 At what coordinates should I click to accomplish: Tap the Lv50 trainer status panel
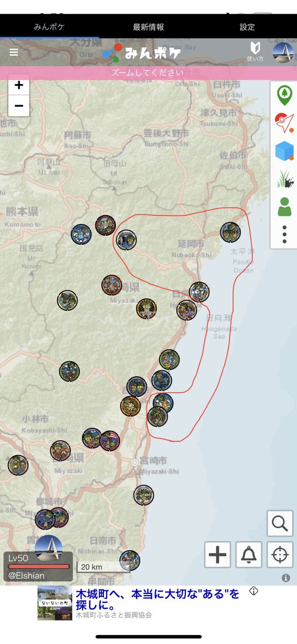(x=38, y=567)
